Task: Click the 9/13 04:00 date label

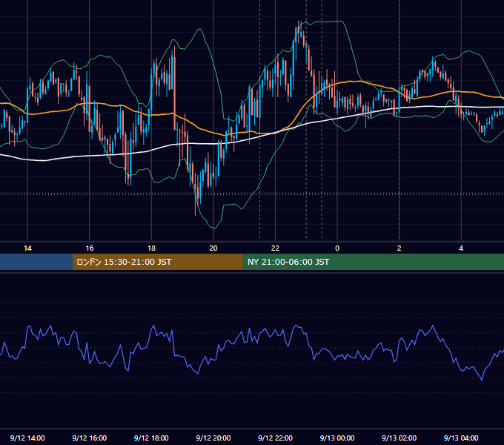Action: coord(461,438)
